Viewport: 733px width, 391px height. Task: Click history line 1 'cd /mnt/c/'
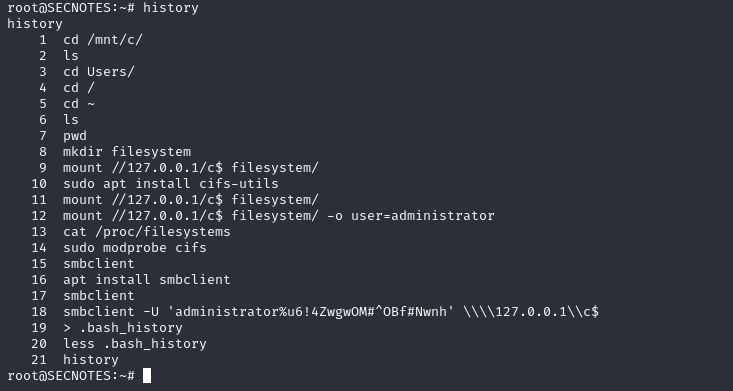[103, 40]
